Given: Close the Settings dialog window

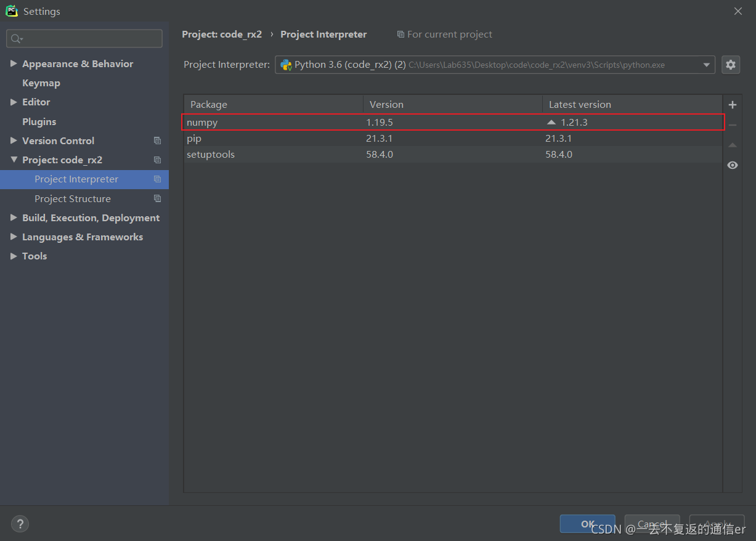Looking at the screenshot, I should point(738,11).
